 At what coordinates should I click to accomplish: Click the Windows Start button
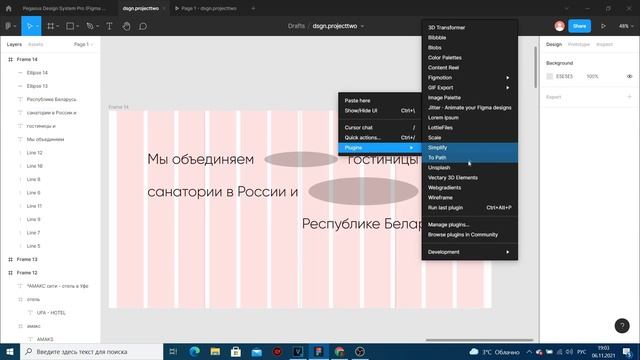[x=10, y=351]
